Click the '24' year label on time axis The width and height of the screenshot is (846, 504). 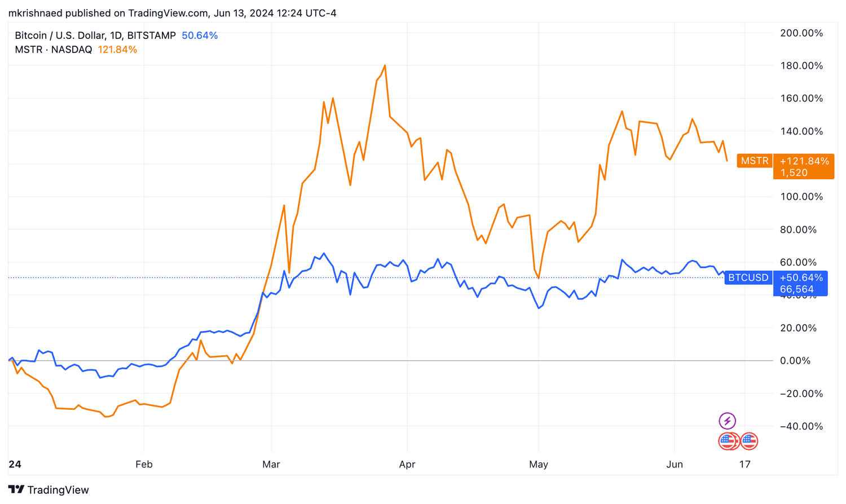tap(15, 465)
